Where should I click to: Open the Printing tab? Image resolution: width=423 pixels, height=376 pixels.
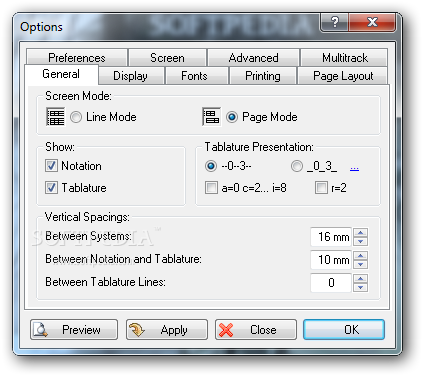(263, 76)
